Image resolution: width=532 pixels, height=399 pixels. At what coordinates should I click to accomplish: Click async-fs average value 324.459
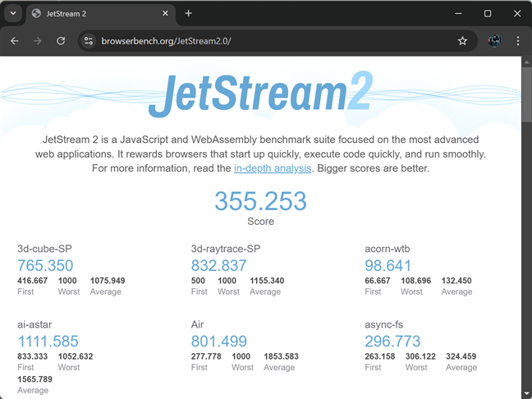(x=461, y=356)
